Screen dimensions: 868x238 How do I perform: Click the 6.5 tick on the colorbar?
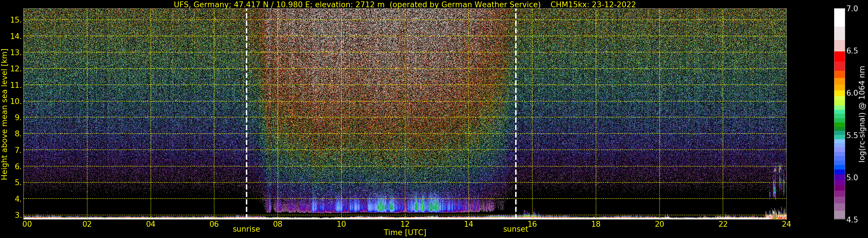(x=852, y=51)
